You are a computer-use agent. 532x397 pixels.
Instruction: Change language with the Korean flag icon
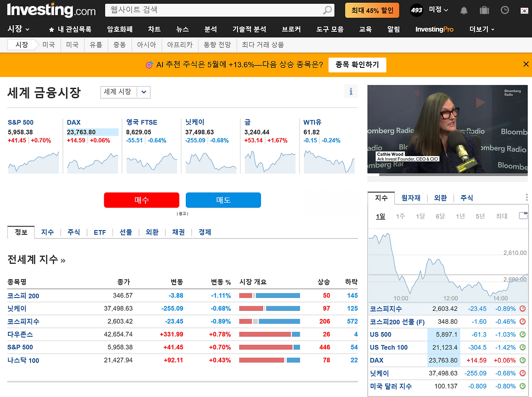point(525,10)
